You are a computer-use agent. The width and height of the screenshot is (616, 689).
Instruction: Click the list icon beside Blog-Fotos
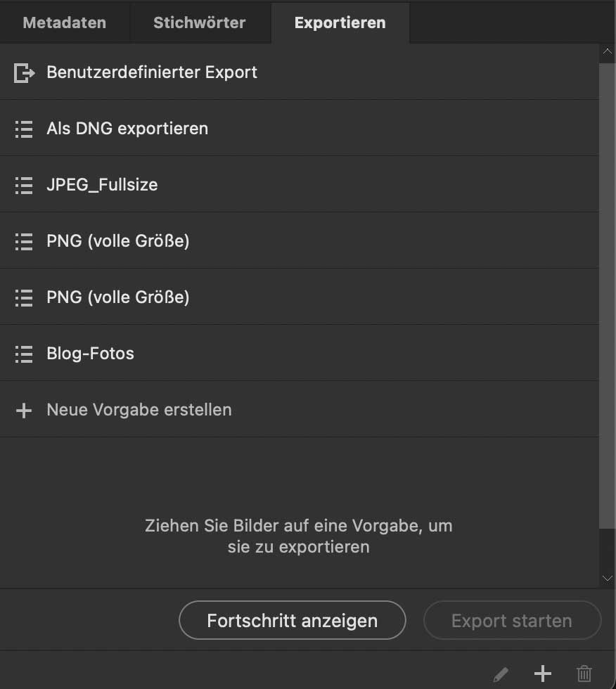click(x=24, y=354)
